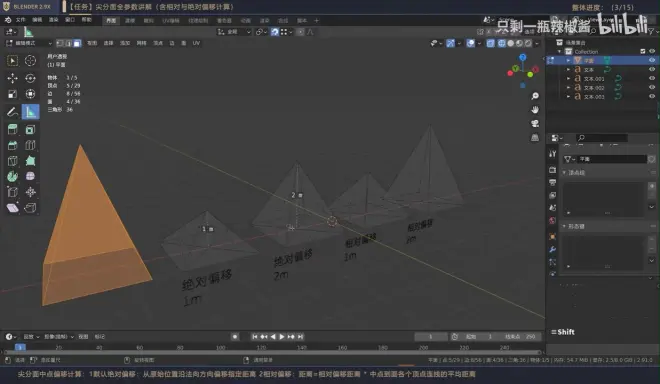Select the Shear tool
Viewport: 660px width, 384px height.
point(12,208)
